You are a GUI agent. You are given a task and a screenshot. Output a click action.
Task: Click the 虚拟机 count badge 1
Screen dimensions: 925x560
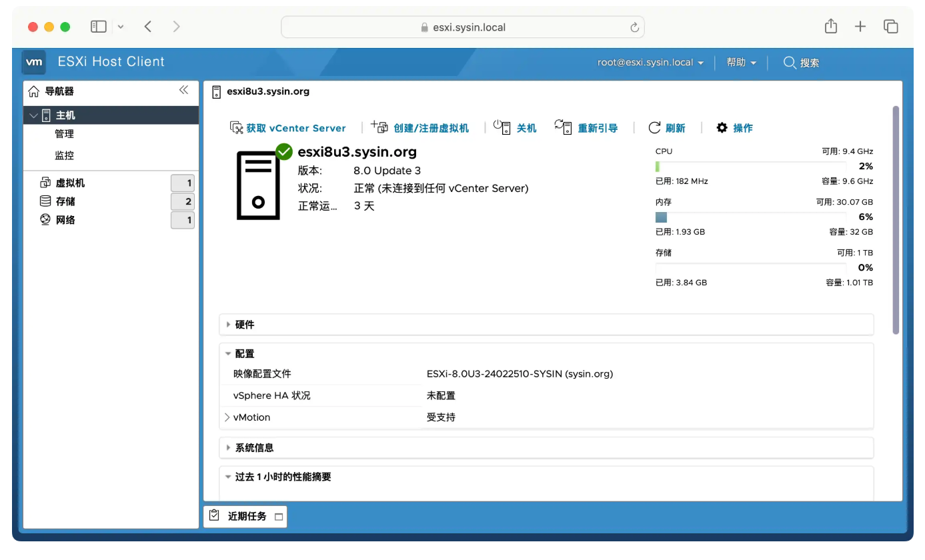click(183, 183)
